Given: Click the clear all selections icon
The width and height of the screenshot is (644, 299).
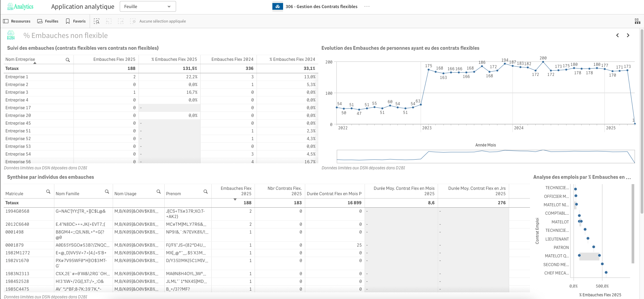Looking at the screenshot, I should [133, 21].
